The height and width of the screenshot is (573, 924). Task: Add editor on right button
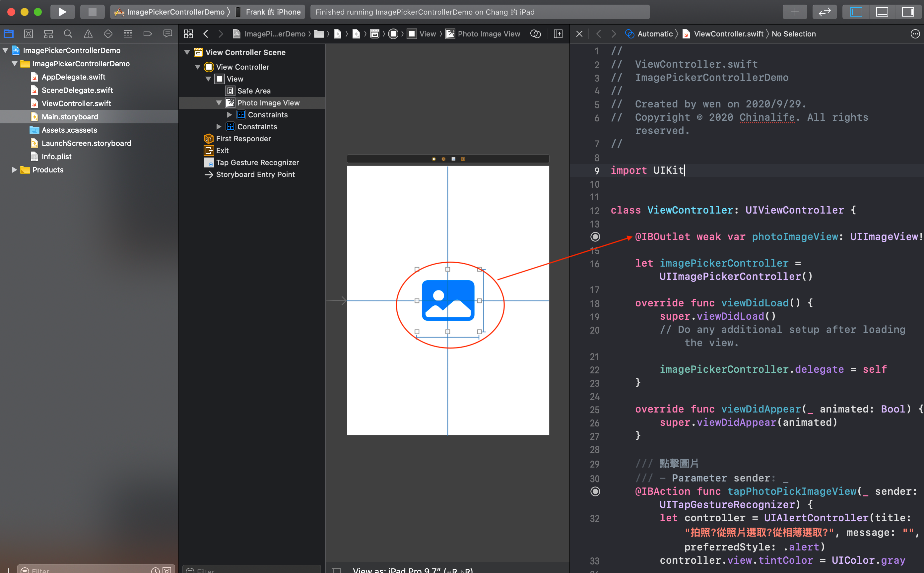click(x=558, y=34)
